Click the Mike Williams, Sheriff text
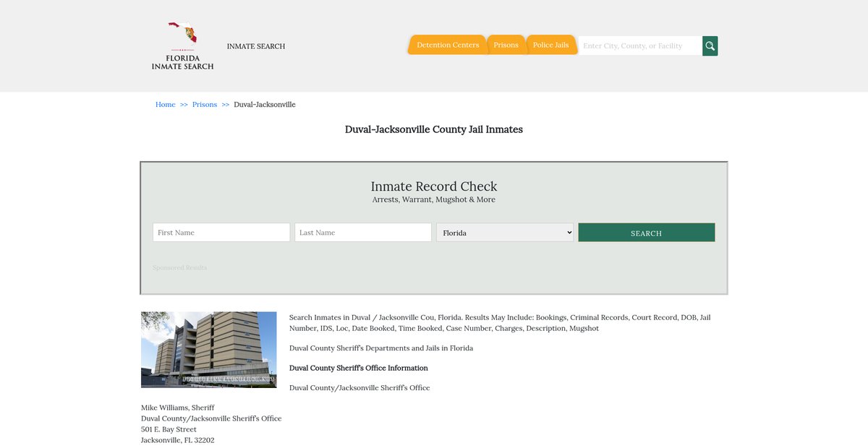Screen dimensions: 868x448 pyautogui.click(x=178, y=408)
